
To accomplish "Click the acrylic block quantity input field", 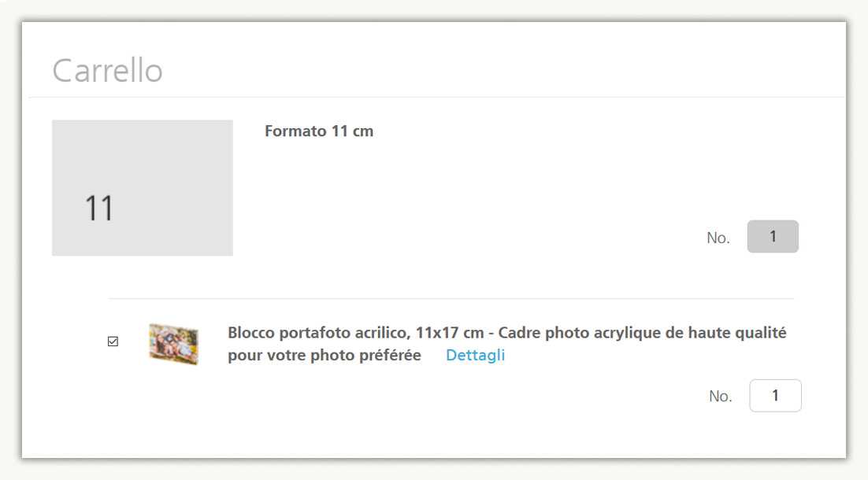I will 775,396.
